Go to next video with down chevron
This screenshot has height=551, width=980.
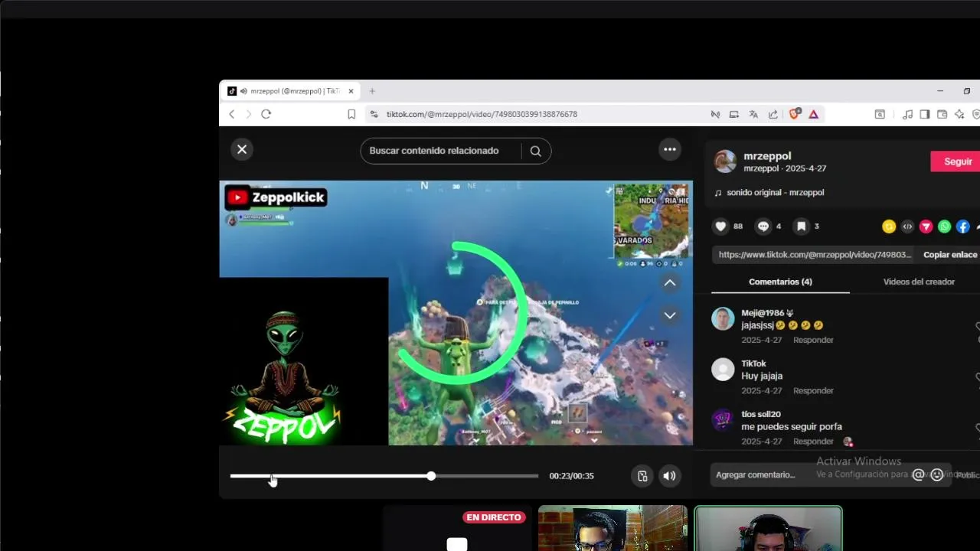pos(670,315)
